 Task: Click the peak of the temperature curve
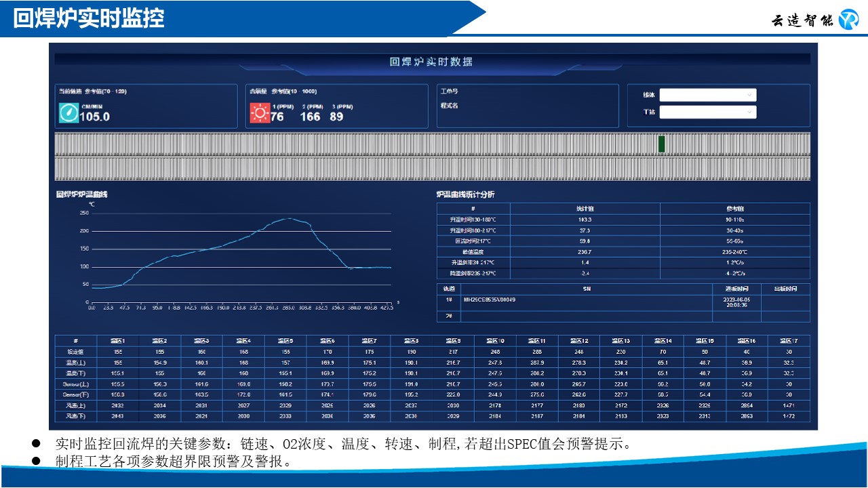[x=290, y=218]
